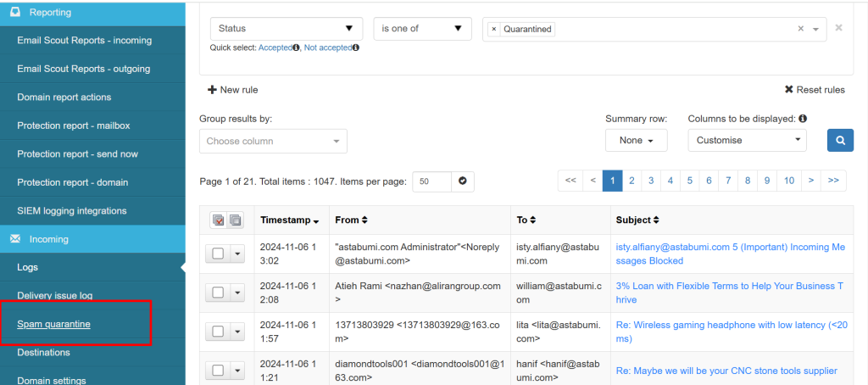Screen dimensions: 868x385
Task: Click the invert selection icon in table header
Action: coord(235,220)
